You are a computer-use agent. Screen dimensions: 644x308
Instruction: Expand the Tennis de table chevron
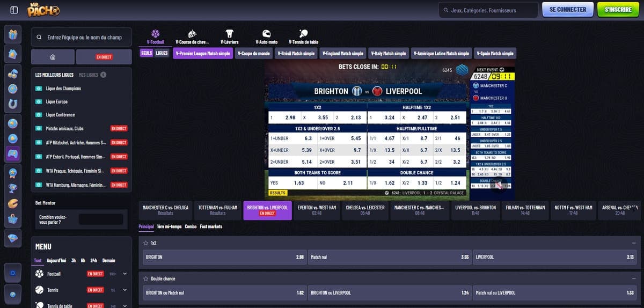tap(125, 305)
